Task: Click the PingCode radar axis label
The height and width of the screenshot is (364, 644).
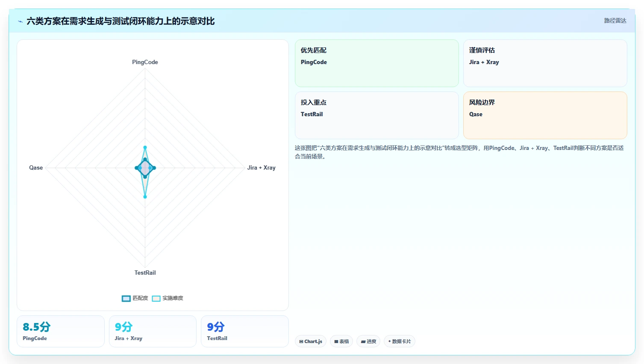Action: 145,62
